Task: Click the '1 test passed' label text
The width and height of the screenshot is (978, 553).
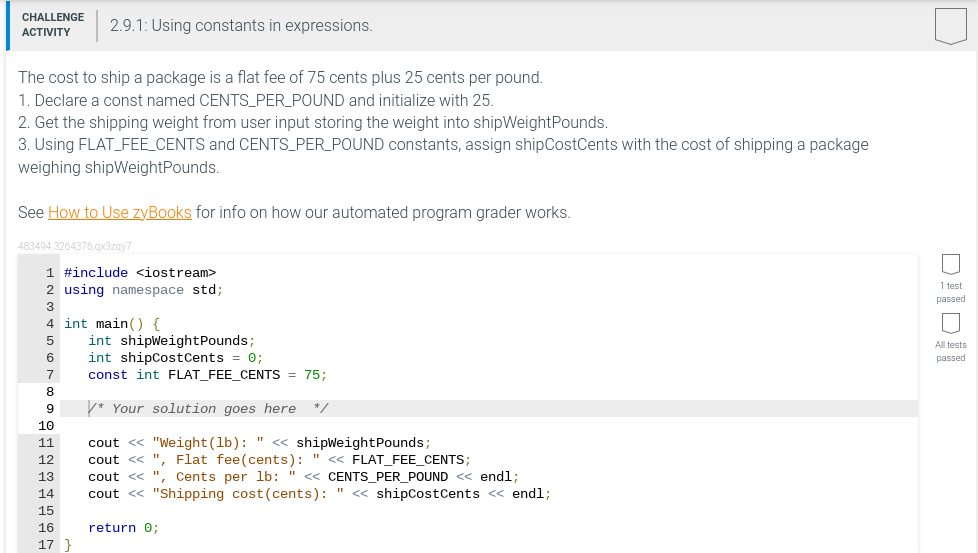Action: tap(951, 292)
